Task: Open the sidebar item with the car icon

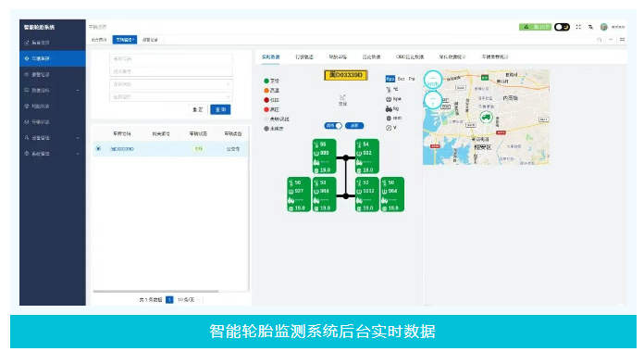Action: click(53, 122)
